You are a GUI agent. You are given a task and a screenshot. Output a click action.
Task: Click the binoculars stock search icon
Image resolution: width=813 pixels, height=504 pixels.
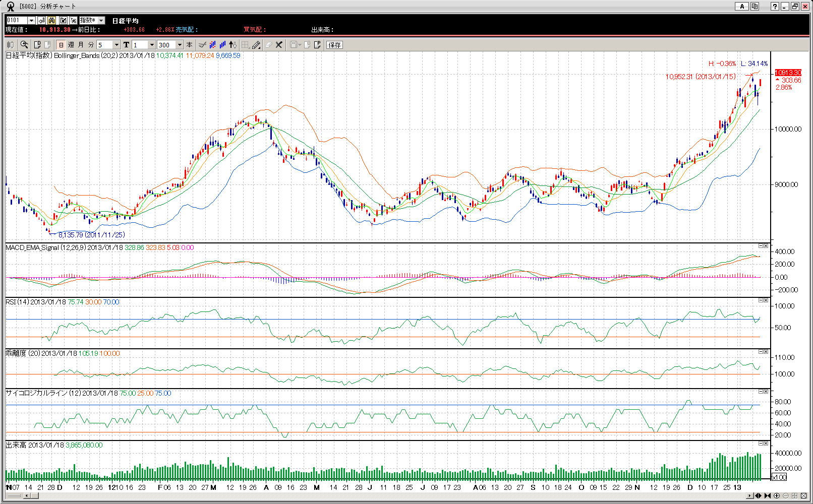(x=52, y=20)
